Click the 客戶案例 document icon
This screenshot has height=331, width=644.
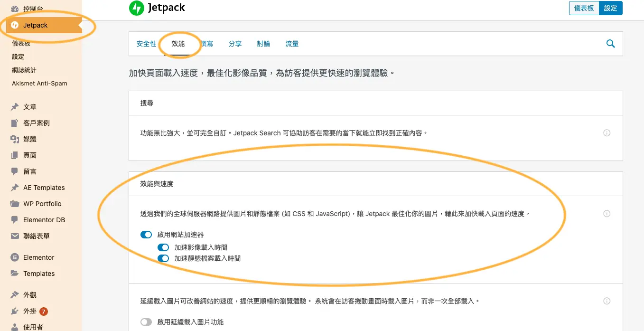pos(15,123)
